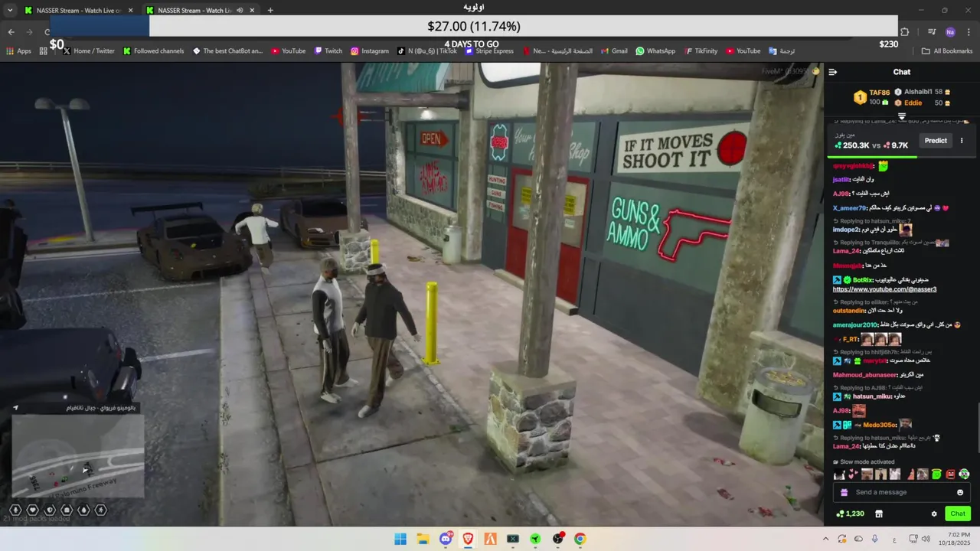Click the microphone tray icon
Screen dimensions: 980x551
pyautogui.click(x=875, y=539)
